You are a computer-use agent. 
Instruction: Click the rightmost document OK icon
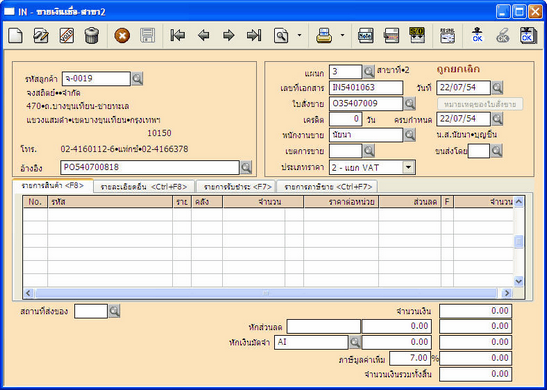pos(528,36)
